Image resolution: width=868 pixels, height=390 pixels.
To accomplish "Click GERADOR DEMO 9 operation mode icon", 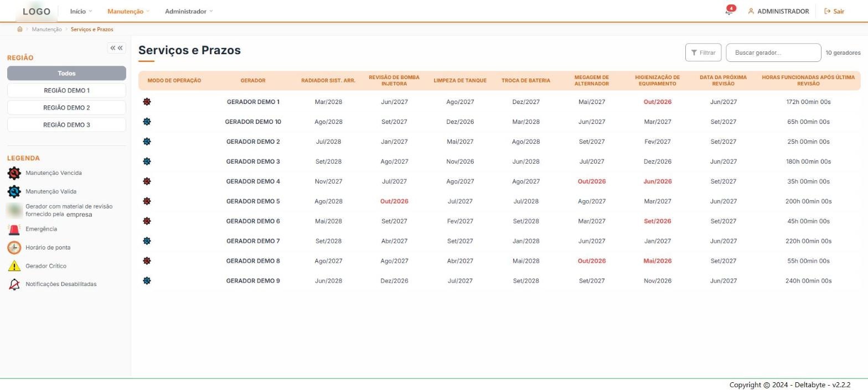I will tap(147, 281).
